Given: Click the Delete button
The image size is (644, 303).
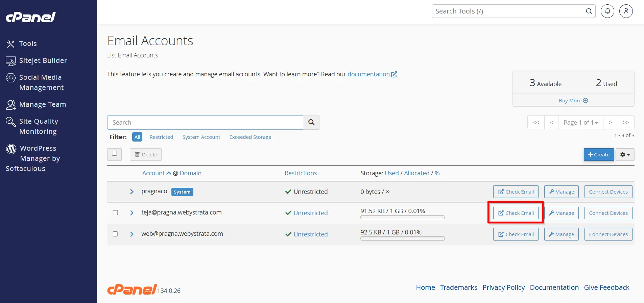Looking at the screenshot, I should click(146, 154).
